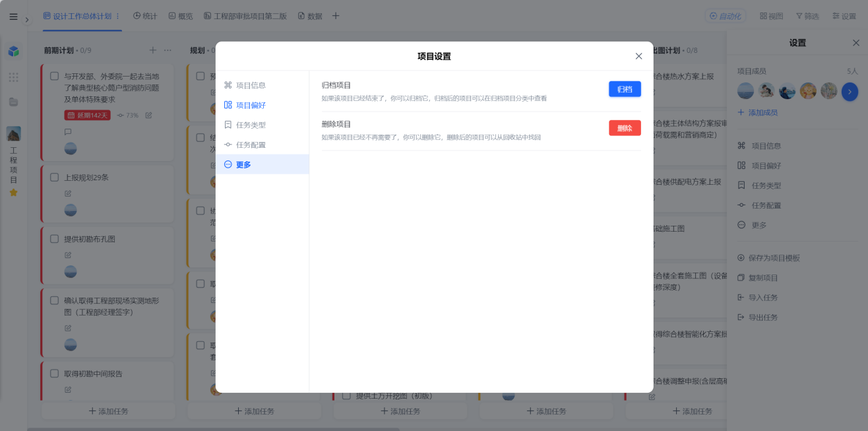Select 项目偏好 in dialog sidebar
The image size is (868, 431).
(263, 105)
